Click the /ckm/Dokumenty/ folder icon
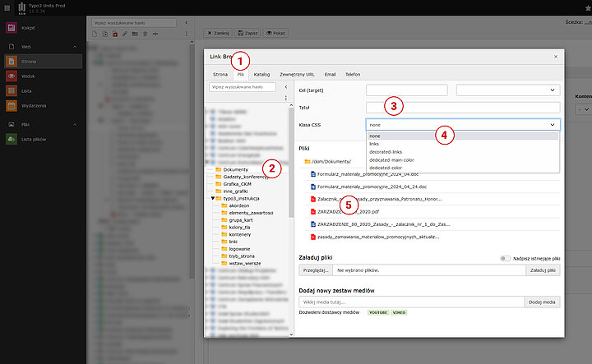This screenshot has height=364, width=592. [x=308, y=161]
